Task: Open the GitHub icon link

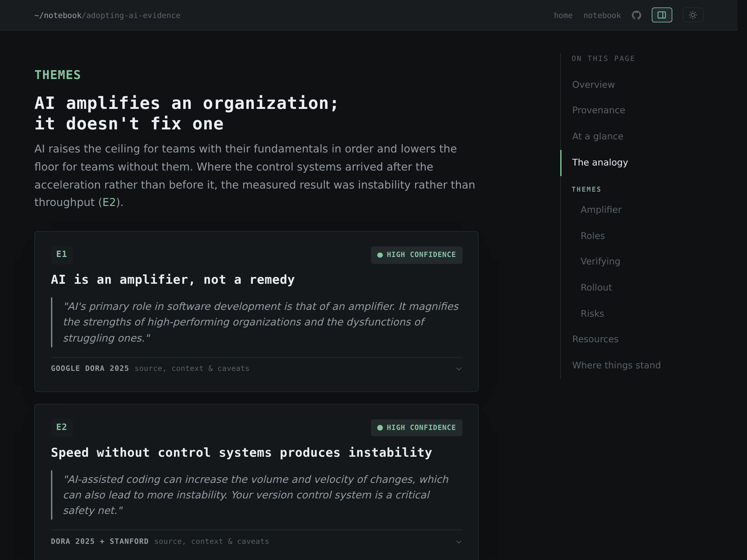Action: coord(636,15)
